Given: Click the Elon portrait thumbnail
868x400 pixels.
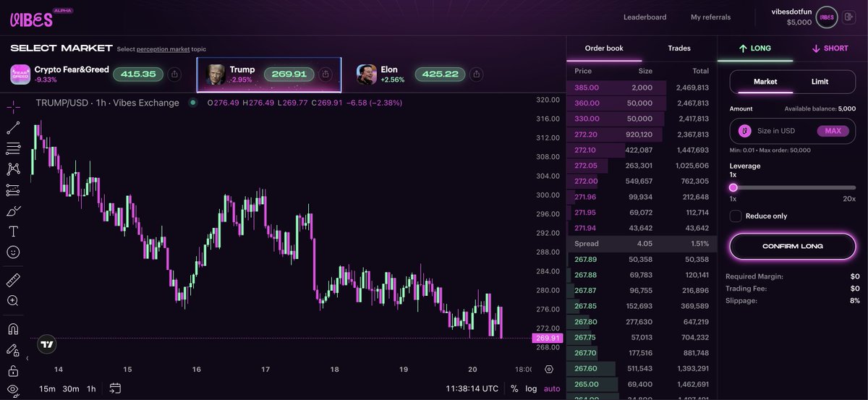Looking at the screenshot, I should (x=367, y=75).
